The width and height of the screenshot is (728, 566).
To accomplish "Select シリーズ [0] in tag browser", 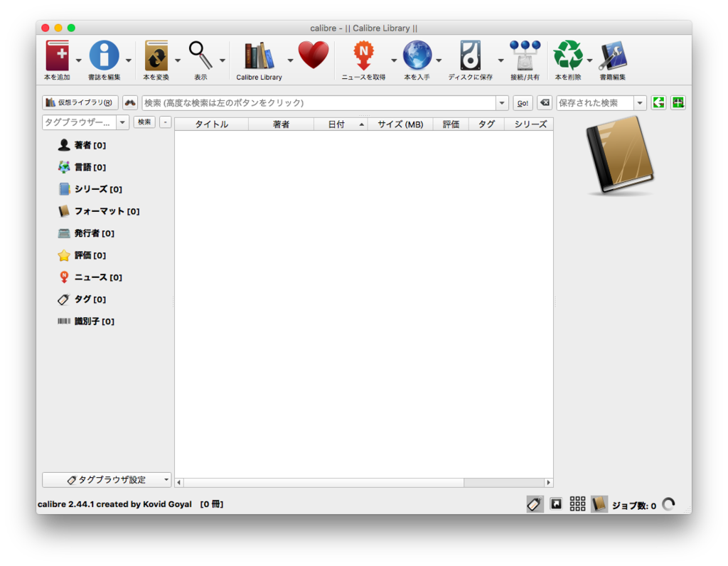I will (90, 189).
